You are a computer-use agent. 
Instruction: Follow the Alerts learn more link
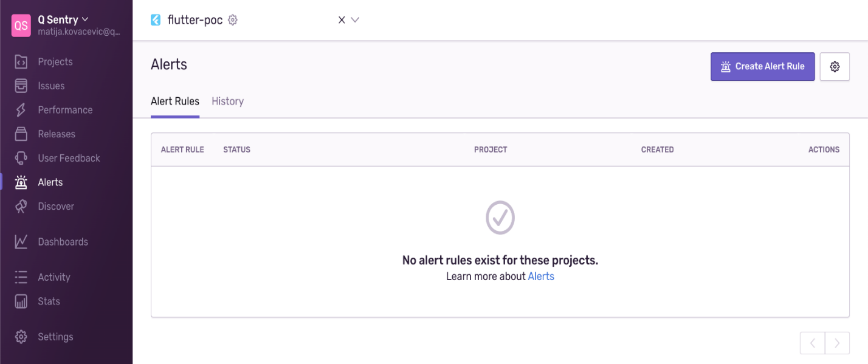(x=541, y=276)
